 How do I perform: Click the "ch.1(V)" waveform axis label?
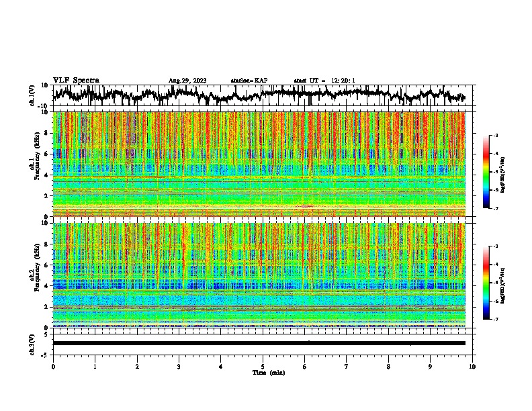click(32, 95)
